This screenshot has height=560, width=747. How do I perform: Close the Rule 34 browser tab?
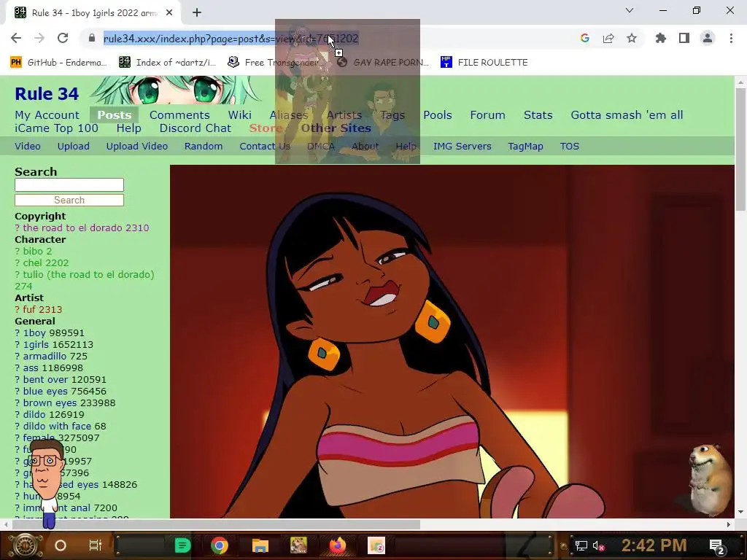point(169,13)
